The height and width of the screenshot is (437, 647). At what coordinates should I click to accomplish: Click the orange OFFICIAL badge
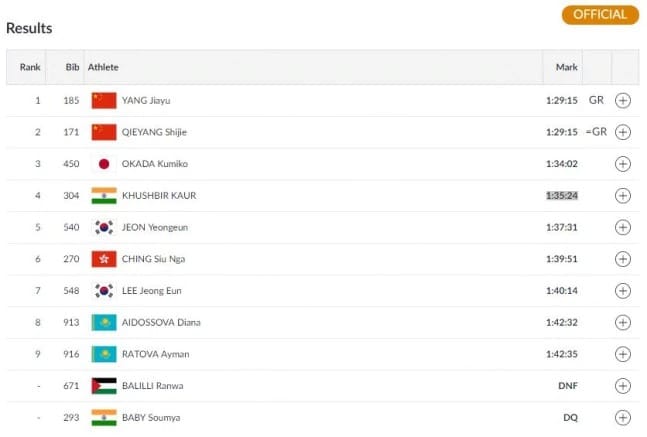(600, 15)
